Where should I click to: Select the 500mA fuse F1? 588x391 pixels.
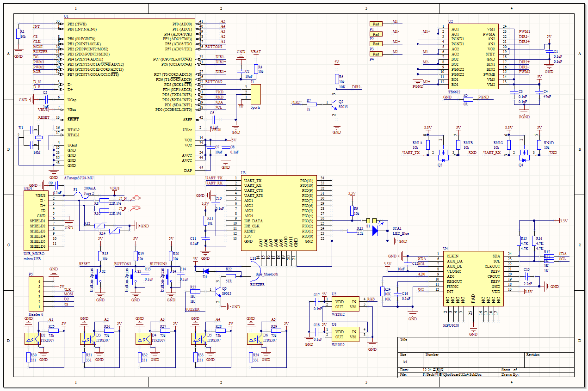[83, 195]
